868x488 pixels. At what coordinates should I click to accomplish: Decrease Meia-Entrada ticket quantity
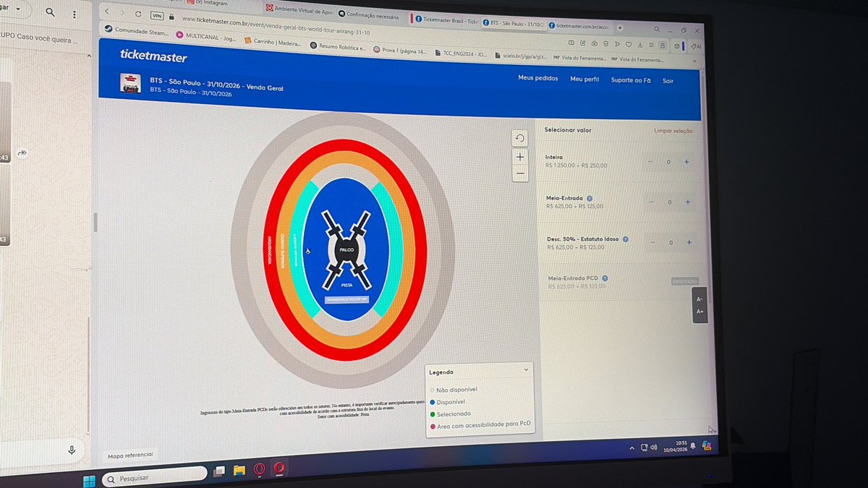pyautogui.click(x=650, y=202)
